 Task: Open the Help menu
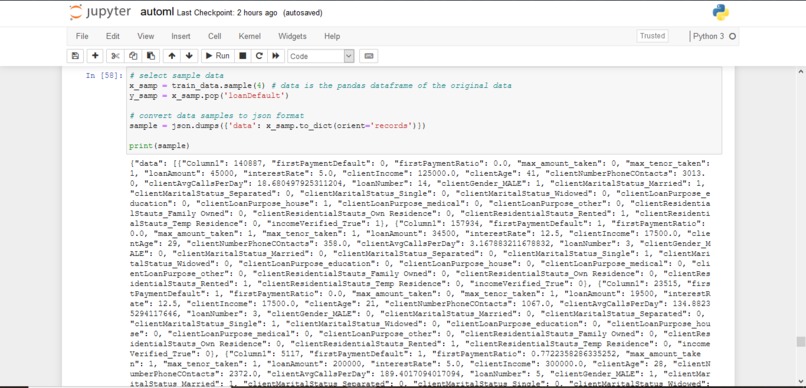[332, 36]
